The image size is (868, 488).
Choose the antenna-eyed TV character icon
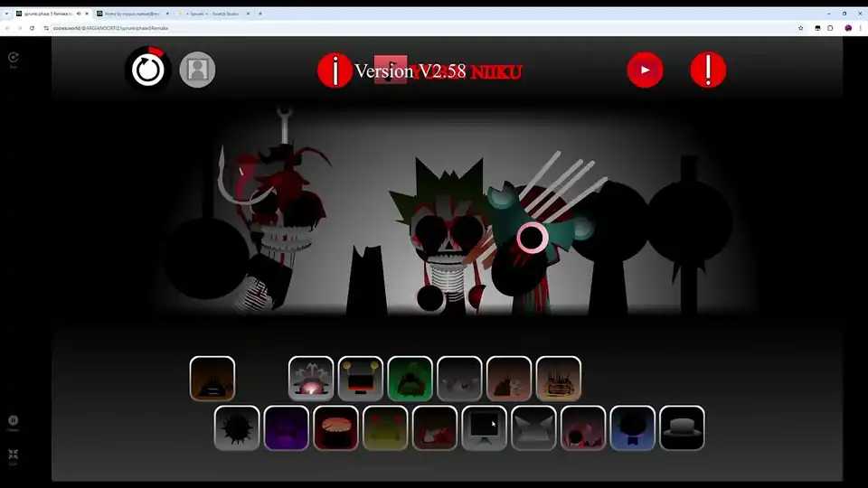[x=360, y=379]
